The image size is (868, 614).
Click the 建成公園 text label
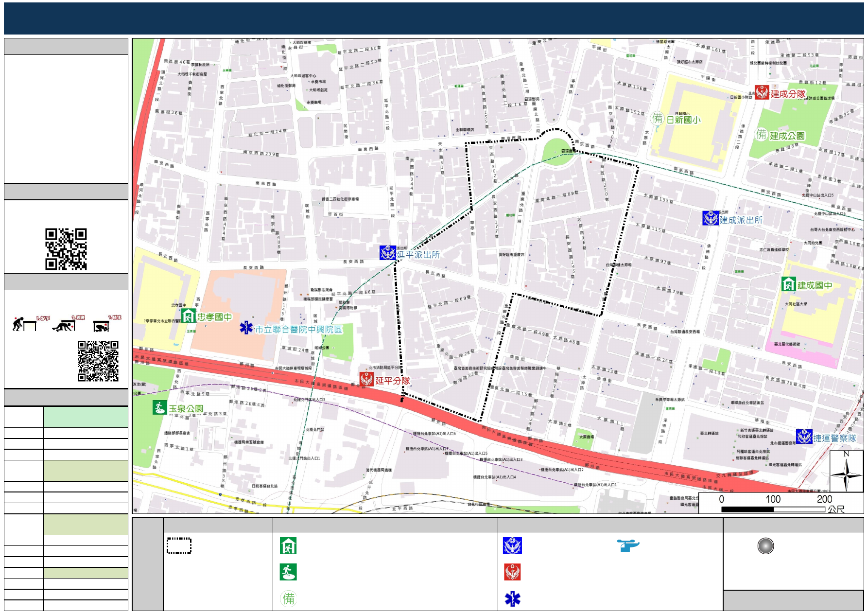pos(787,136)
